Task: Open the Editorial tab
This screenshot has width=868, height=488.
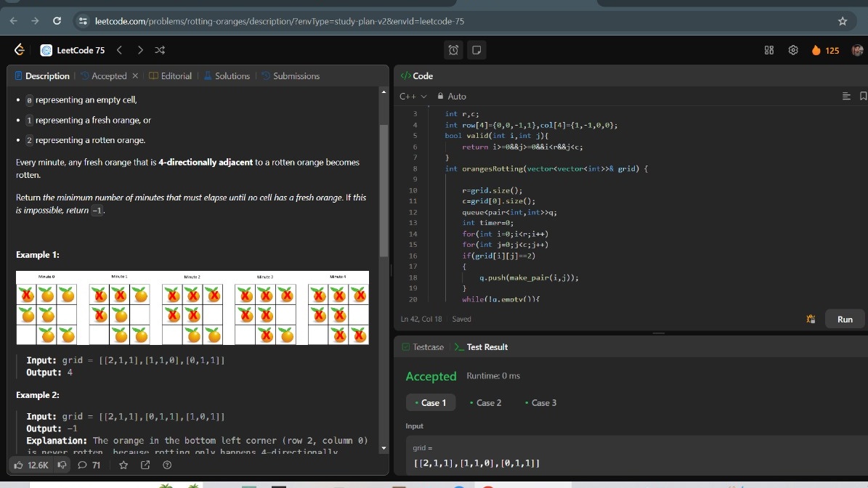Action: point(171,76)
